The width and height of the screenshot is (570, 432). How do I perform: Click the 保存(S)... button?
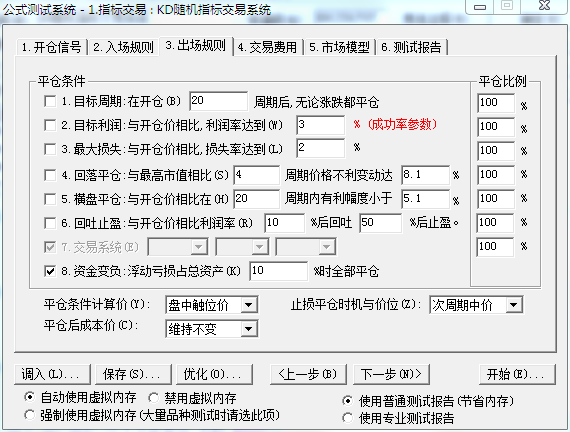133,374
